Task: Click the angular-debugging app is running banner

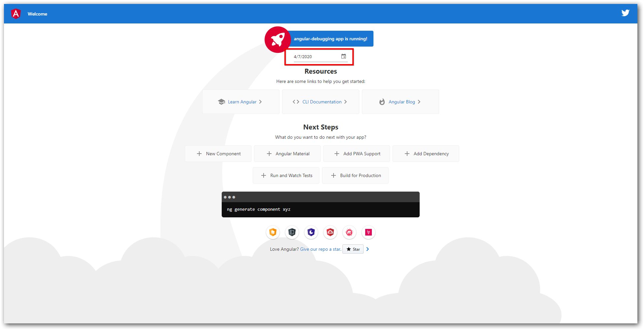Action: click(331, 39)
